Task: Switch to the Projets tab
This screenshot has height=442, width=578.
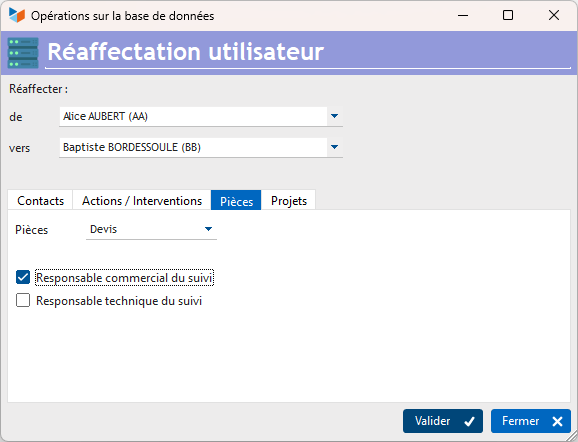Action: click(x=289, y=201)
